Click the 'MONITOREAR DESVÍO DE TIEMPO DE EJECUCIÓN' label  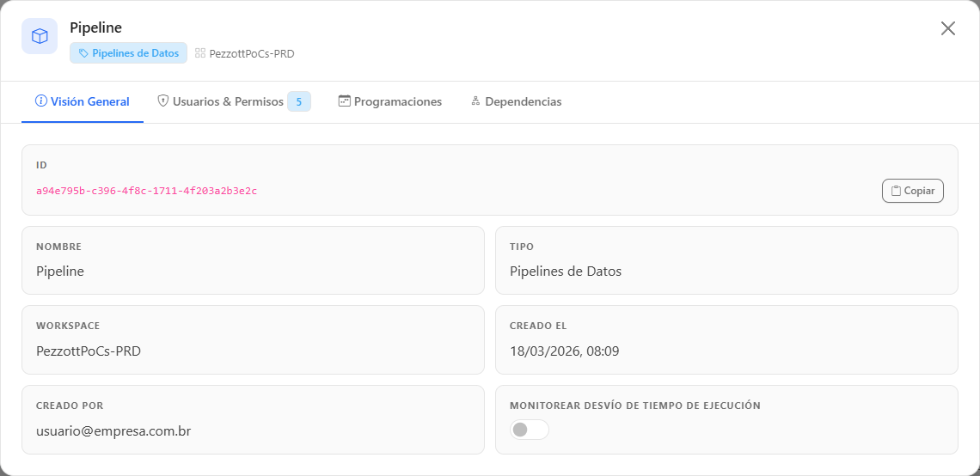[x=635, y=406]
